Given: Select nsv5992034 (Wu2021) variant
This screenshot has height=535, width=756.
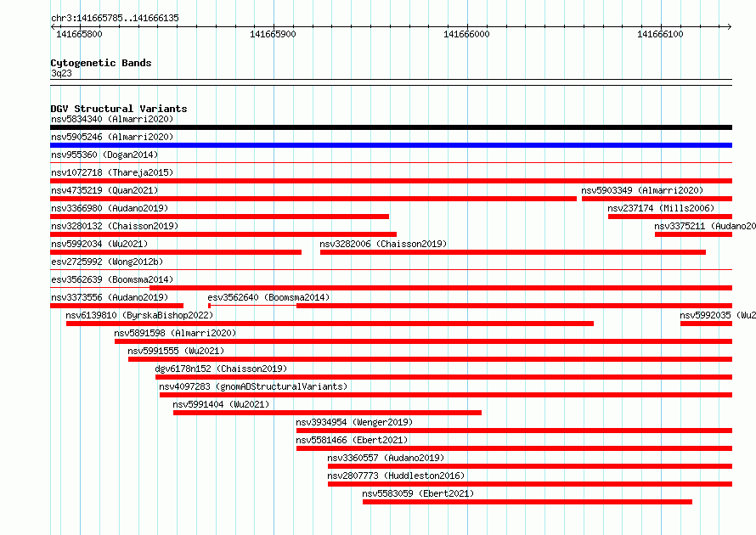Looking at the screenshot, I should pos(99,244).
